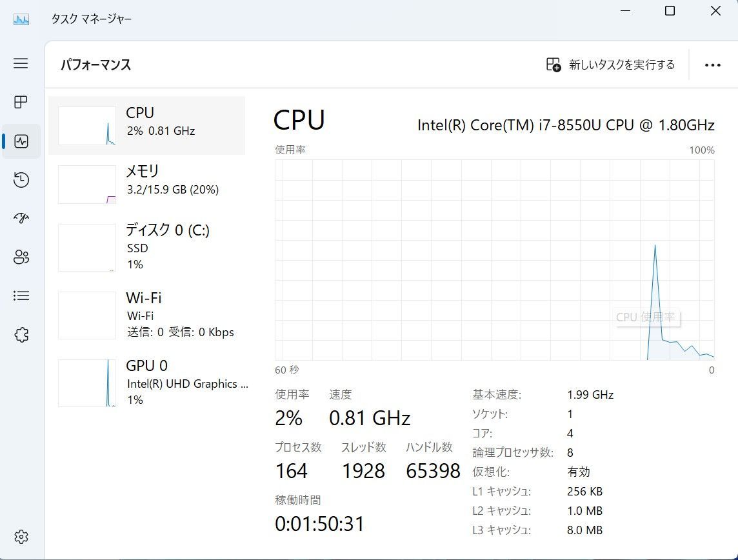Open the App history icon
Image resolution: width=738 pixels, height=560 pixels.
tap(21, 179)
